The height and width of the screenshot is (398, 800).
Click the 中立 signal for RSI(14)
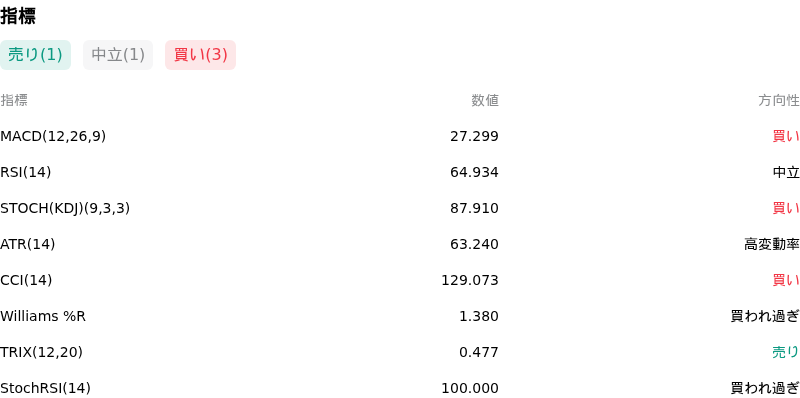786,172
